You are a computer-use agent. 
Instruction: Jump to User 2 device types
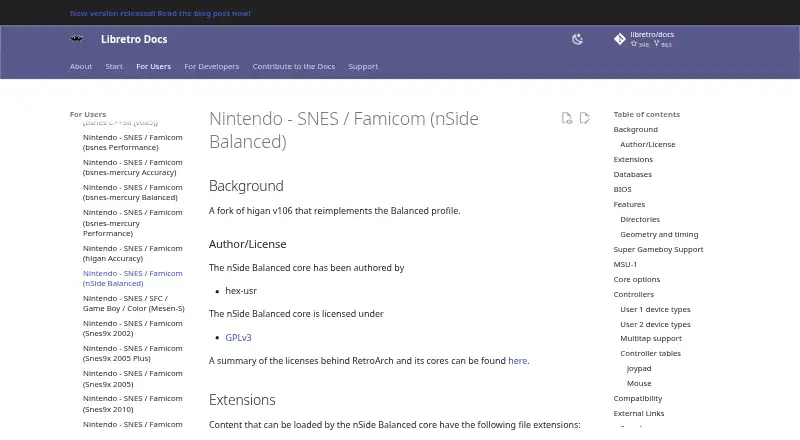655,325
